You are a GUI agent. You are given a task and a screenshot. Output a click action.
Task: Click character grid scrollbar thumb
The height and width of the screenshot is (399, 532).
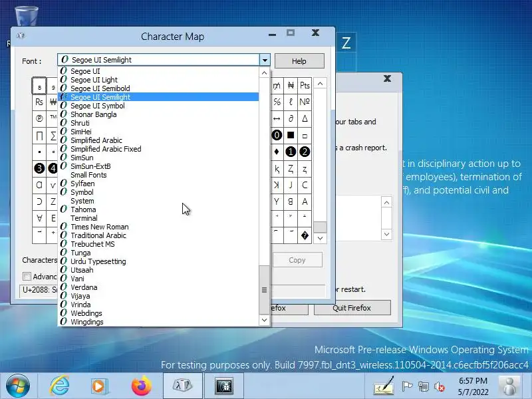coord(320,227)
